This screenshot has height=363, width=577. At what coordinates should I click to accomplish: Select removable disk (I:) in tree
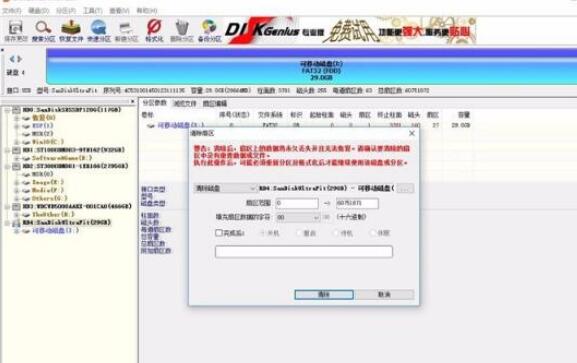click(x=55, y=231)
